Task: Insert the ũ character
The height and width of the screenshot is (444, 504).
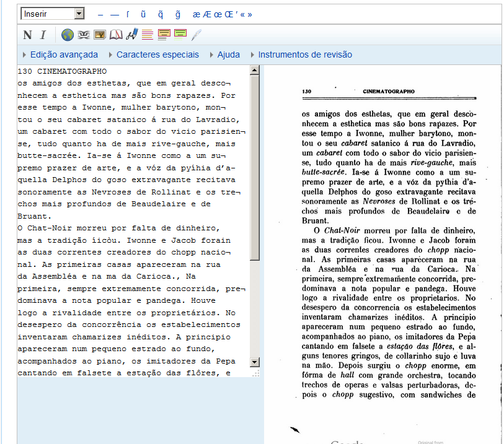Action: (x=143, y=14)
